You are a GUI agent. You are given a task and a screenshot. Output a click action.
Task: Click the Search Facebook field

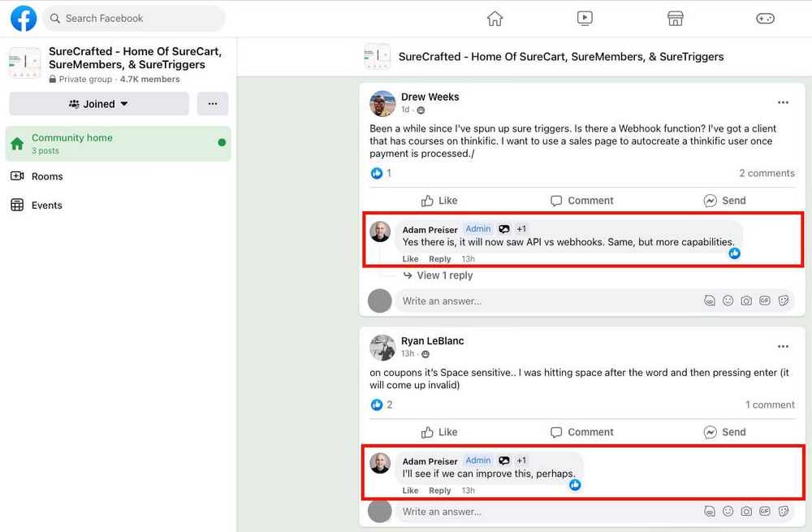coord(134,19)
